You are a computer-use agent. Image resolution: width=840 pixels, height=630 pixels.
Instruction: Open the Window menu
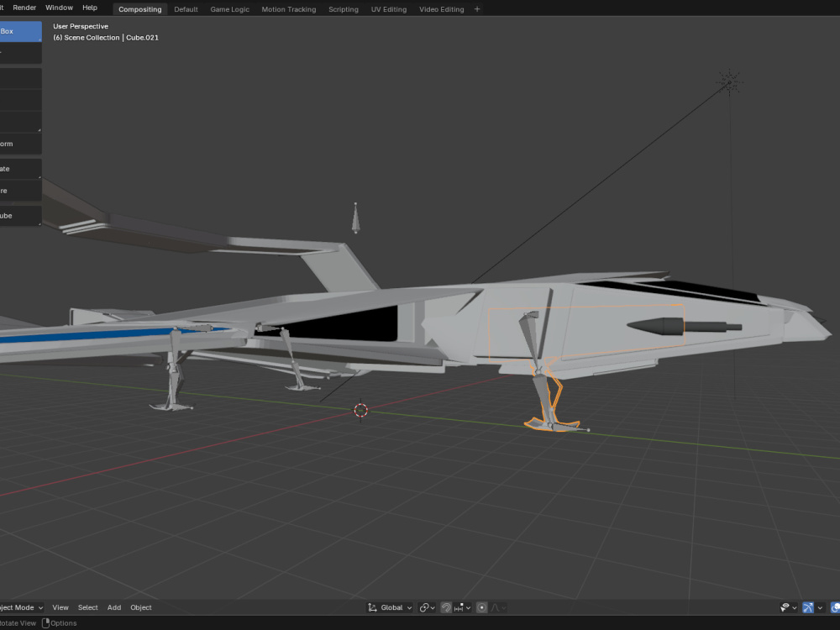pos(59,8)
